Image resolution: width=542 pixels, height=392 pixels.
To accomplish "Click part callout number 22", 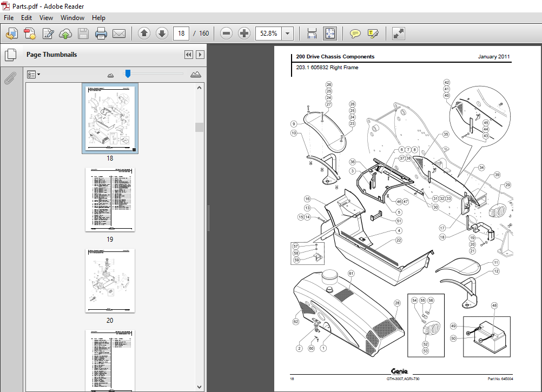I will 399,240.
